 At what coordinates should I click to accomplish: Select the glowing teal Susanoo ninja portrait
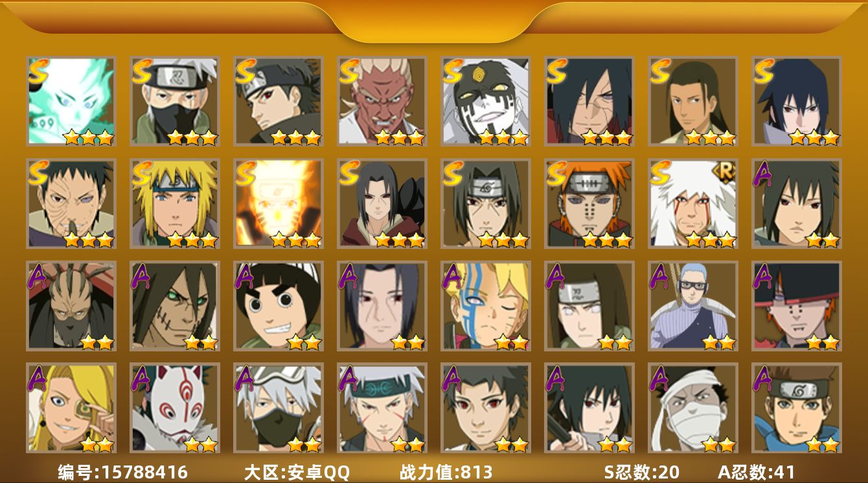[71, 101]
